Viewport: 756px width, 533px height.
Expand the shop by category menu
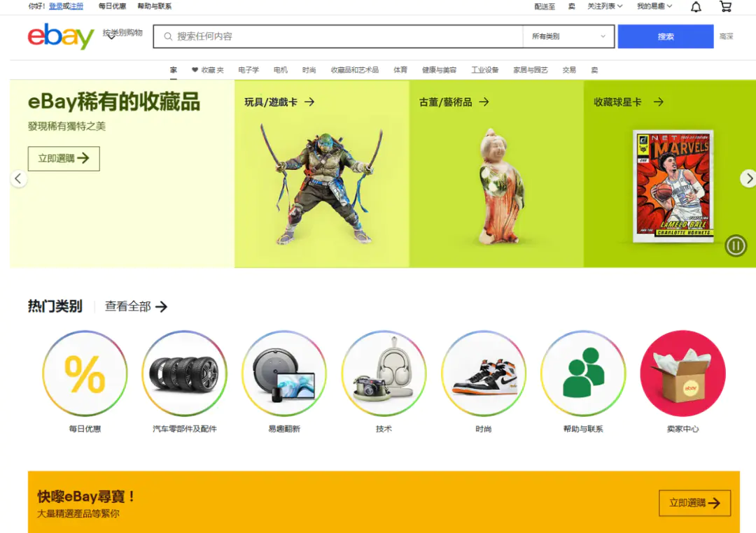point(122,34)
